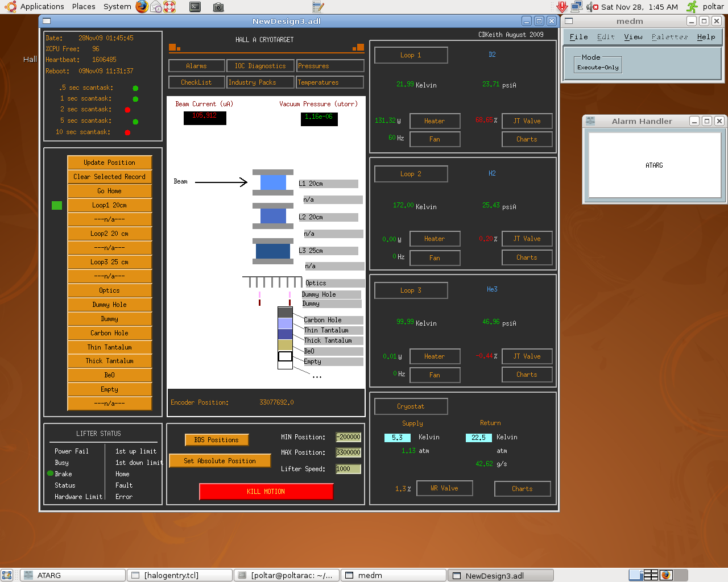Open the medm window menu icon
Image resolution: width=728 pixels, height=582 pixels.
[x=568, y=21]
